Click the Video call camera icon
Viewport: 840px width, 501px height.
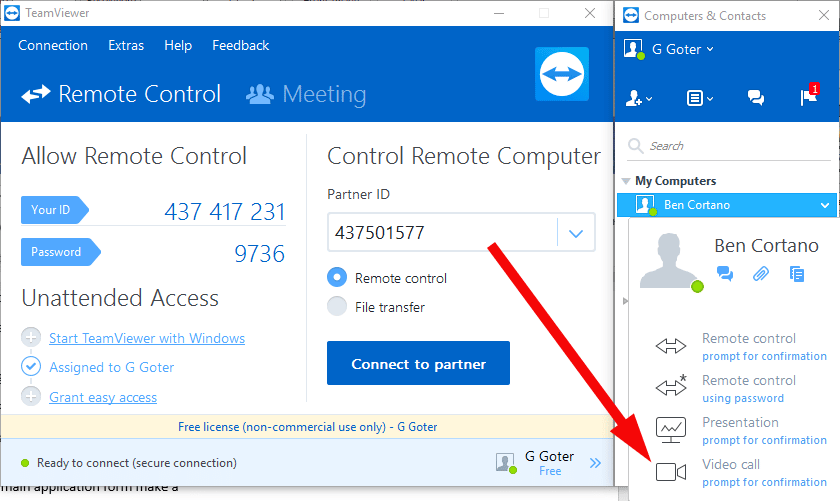tap(671, 472)
